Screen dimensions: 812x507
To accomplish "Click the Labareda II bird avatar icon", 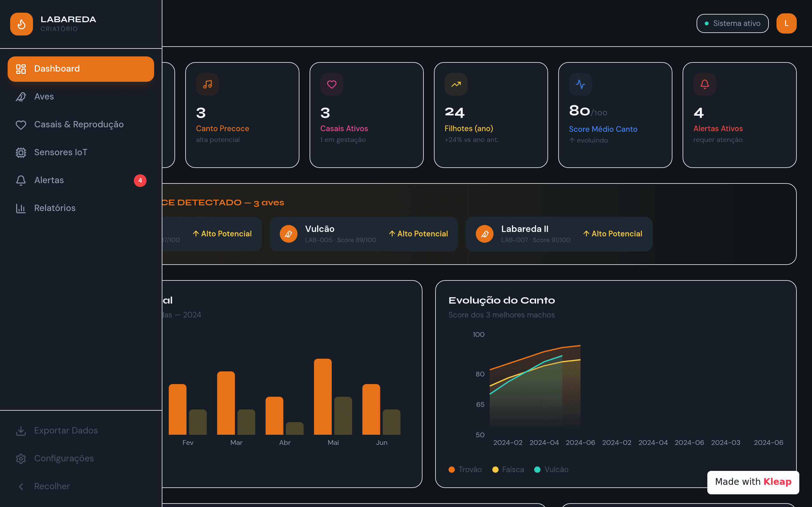I will coord(485,234).
